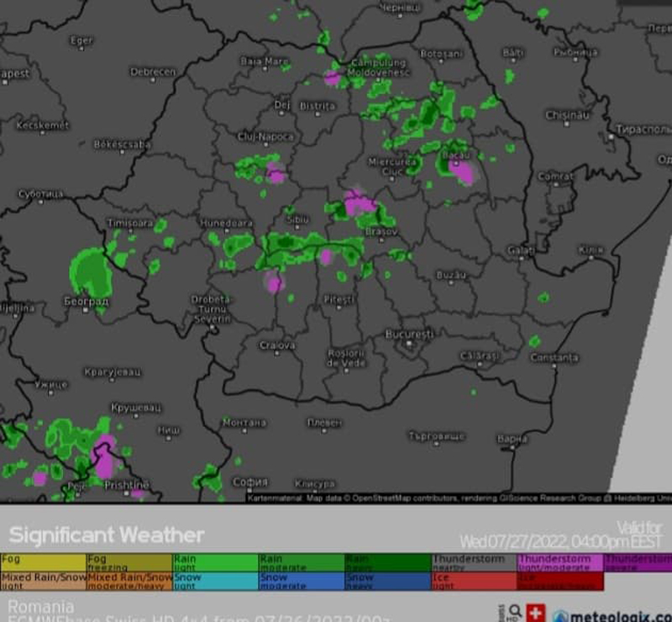Viewport: 672px width, 622px height.
Task: Choose the Snow moderate legend swatch
Action: (301, 581)
